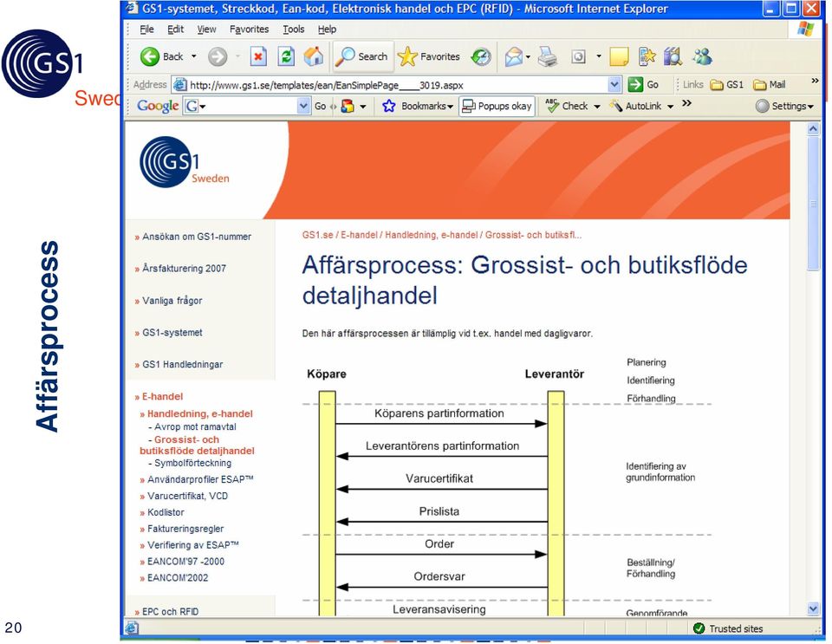Click the GS1.se breadcrumb link

pos(317,235)
